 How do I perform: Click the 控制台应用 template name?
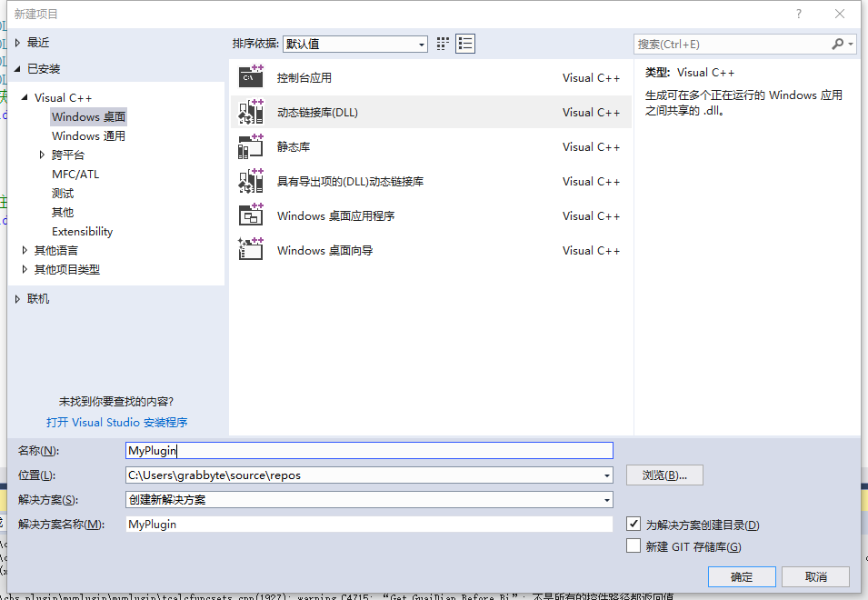(x=304, y=78)
